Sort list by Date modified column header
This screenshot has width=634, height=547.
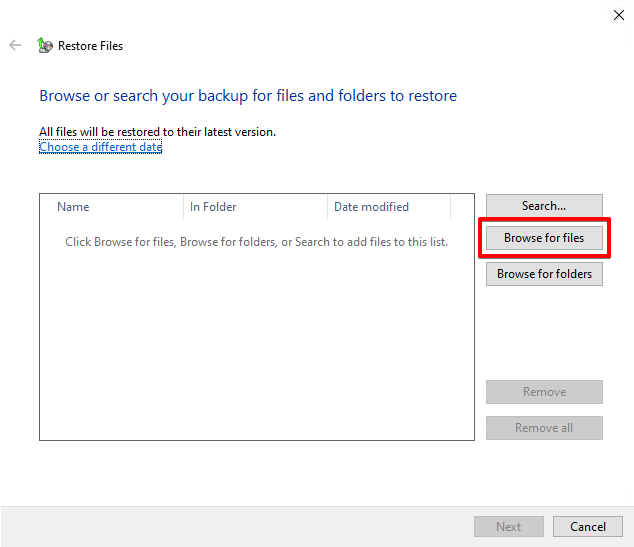click(389, 207)
